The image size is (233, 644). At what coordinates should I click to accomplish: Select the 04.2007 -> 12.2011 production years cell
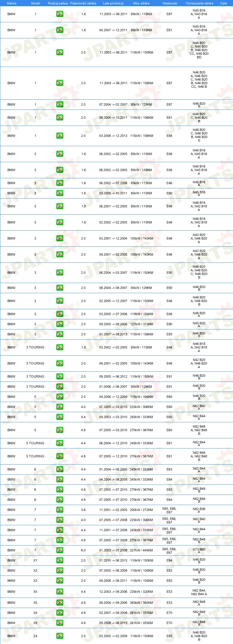113,30
